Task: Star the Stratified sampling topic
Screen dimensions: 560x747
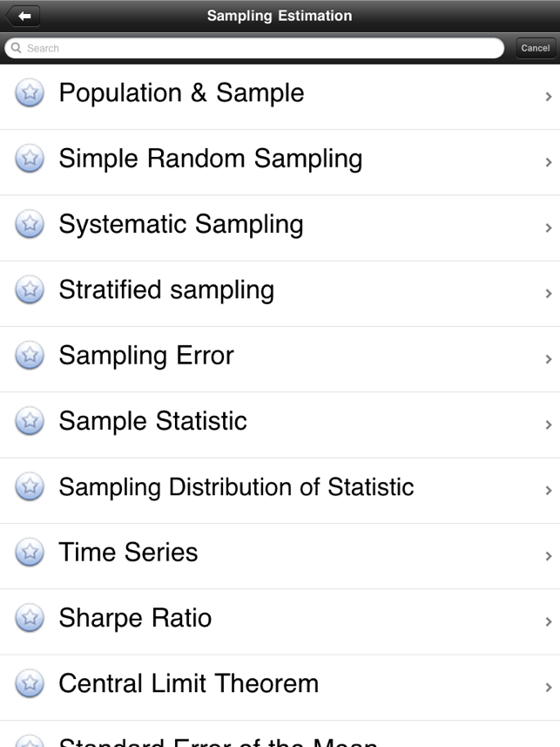Action: 30,290
